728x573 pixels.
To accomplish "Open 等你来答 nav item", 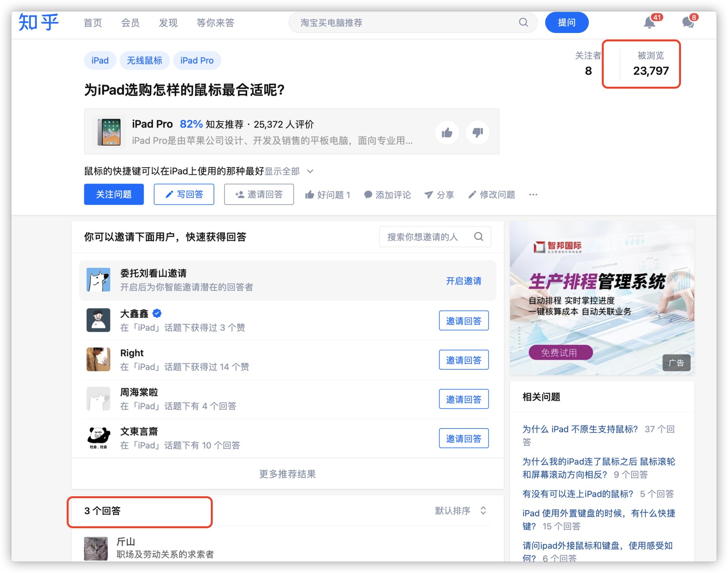I will [215, 23].
